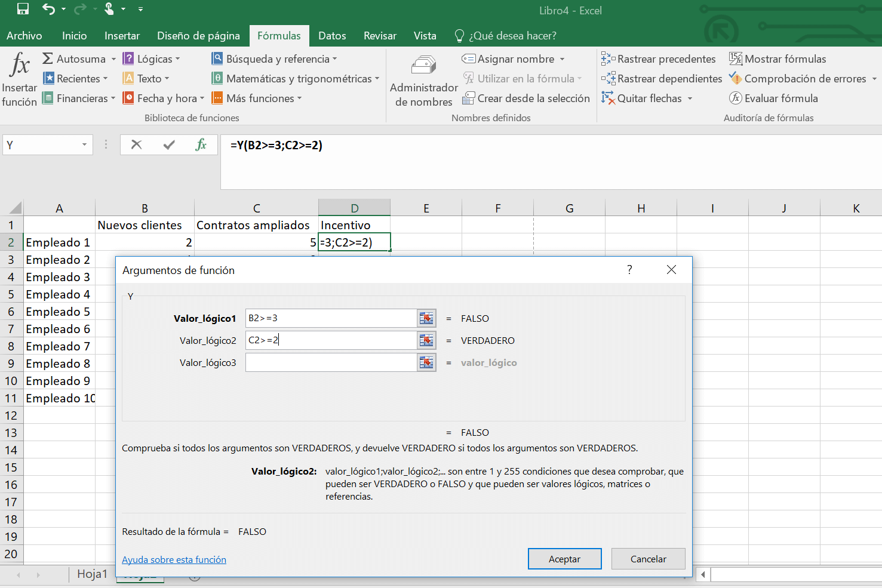Open the Financieras functions menu

(79, 98)
